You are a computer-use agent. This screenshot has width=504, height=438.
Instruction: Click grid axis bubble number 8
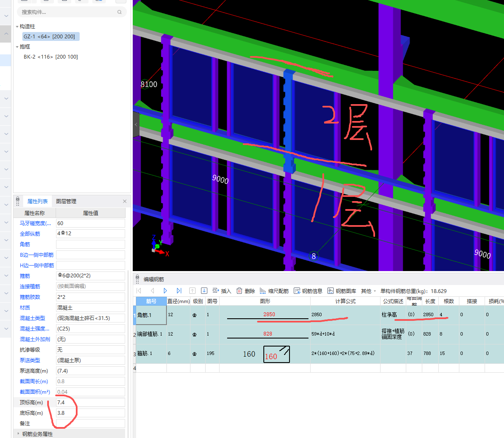[314, 256]
